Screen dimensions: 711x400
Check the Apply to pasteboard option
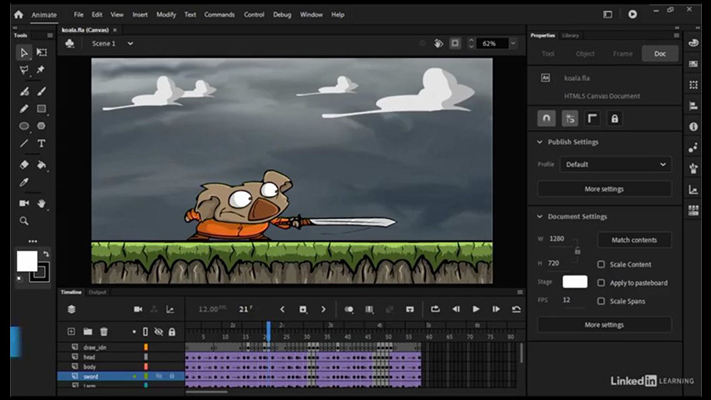pos(601,283)
